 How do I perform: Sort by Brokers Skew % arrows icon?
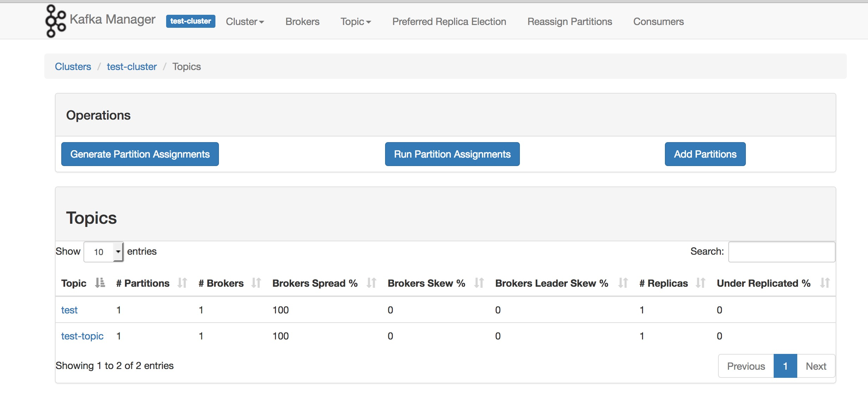point(479,283)
